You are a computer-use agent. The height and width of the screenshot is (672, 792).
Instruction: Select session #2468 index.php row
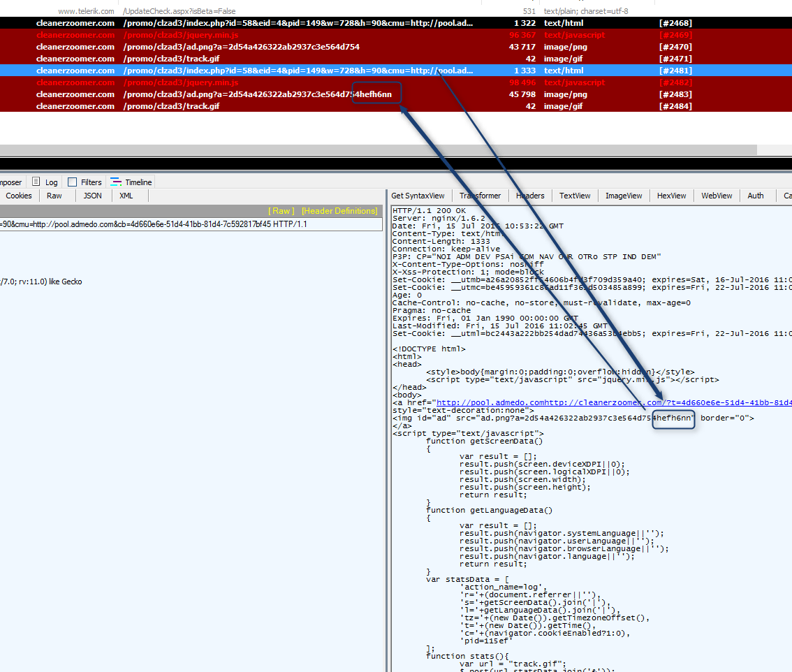coord(396,23)
